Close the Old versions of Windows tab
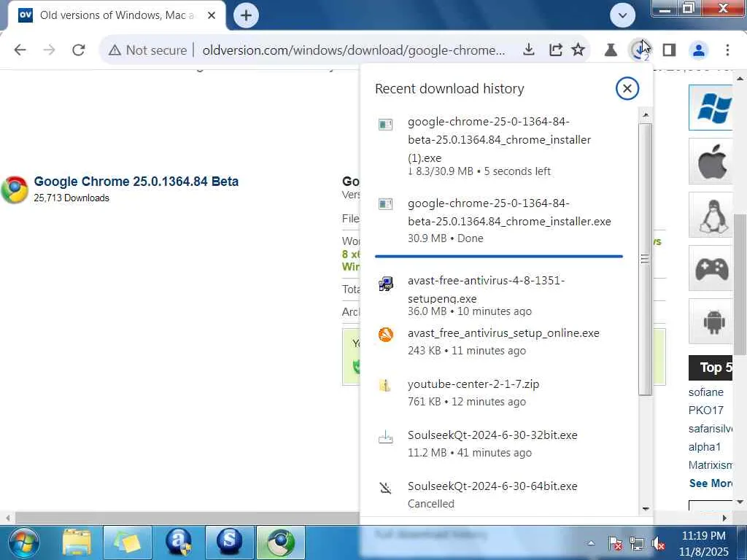747x560 pixels. pyautogui.click(x=212, y=15)
